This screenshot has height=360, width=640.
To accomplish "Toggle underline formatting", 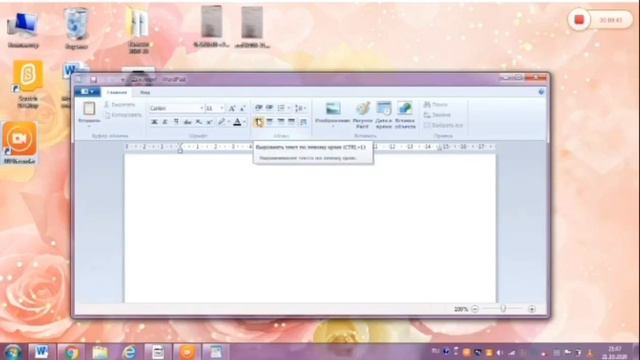I will coord(176,122).
